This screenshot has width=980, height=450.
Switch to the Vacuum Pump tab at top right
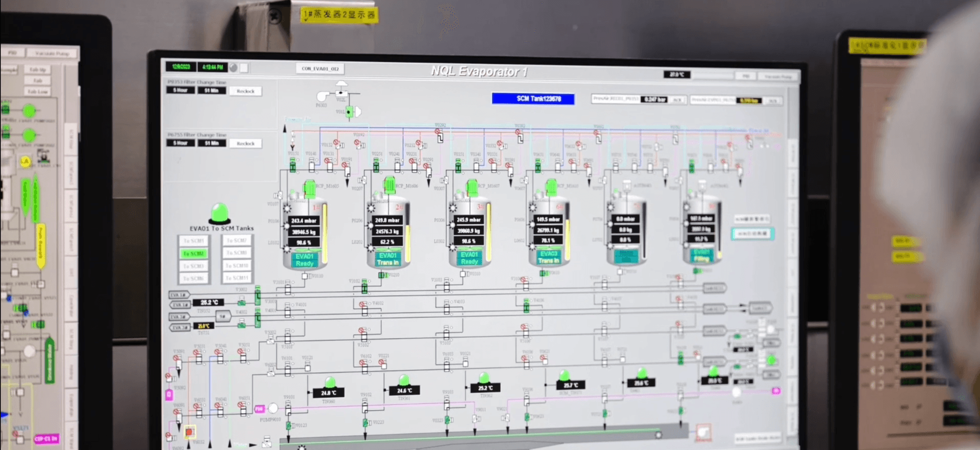pos(778,77)
